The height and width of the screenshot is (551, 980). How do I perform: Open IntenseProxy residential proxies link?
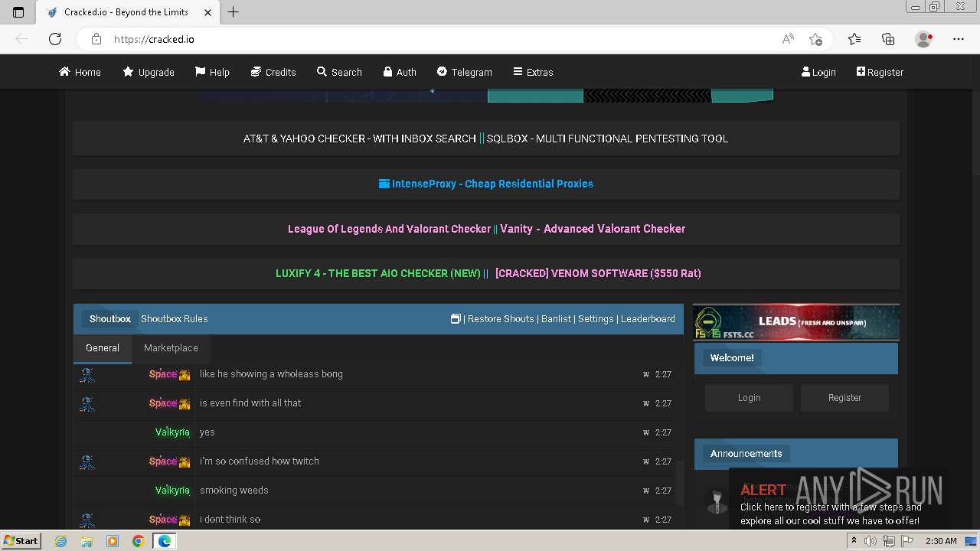pos(486,184)
